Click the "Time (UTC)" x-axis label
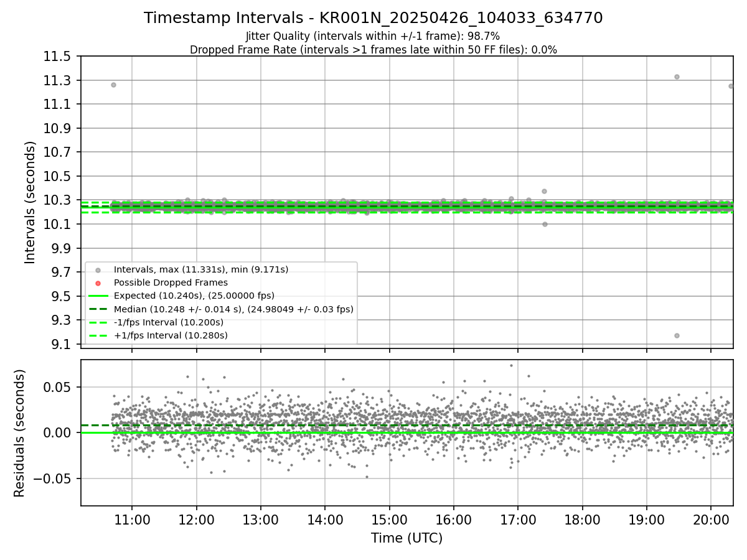747x560 pixels. coord(406,538)
